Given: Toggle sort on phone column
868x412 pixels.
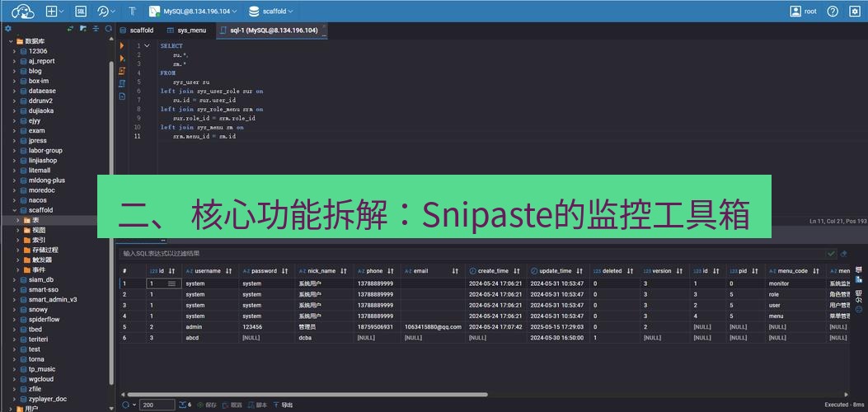Looking at the screenshot, I should [390, 271].
